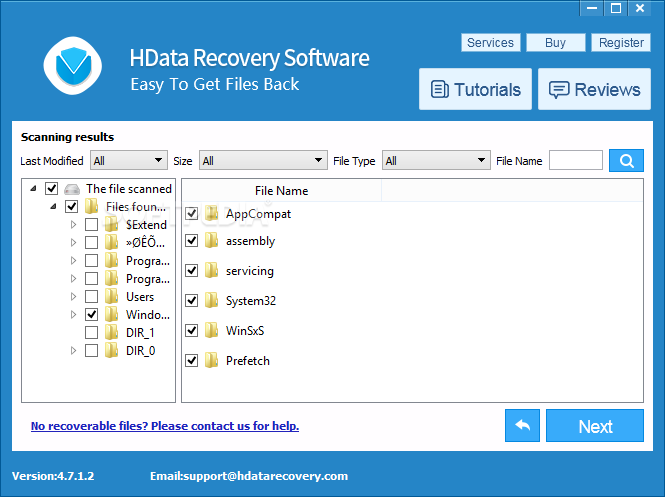Expand the »ØÊÕ folder node
665x497 pixels.
73,243
